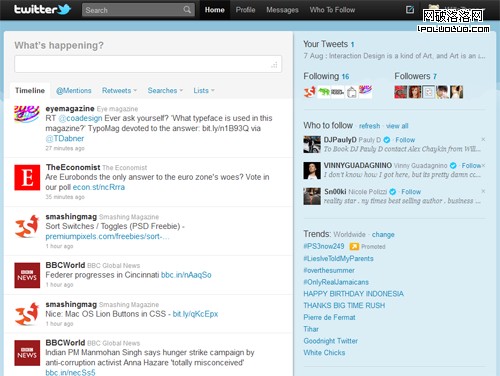Click Eye magazine icon under Following
Screen dimensions: 500x376
tap(365, 90)
